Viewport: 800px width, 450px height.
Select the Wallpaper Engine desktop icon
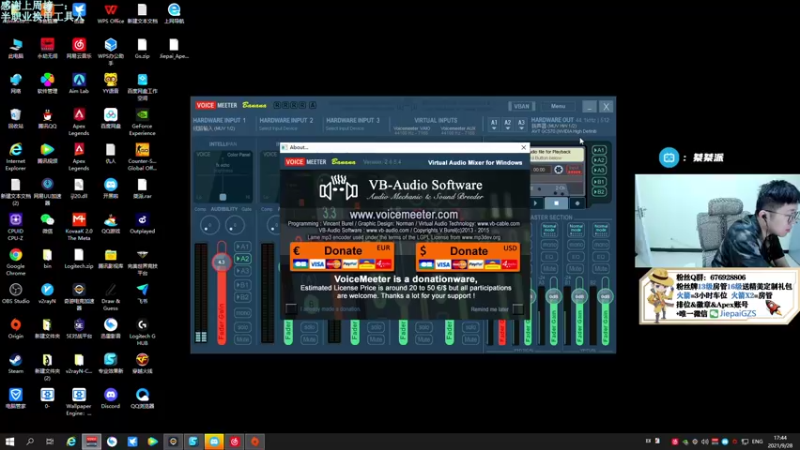pos(79,402)
